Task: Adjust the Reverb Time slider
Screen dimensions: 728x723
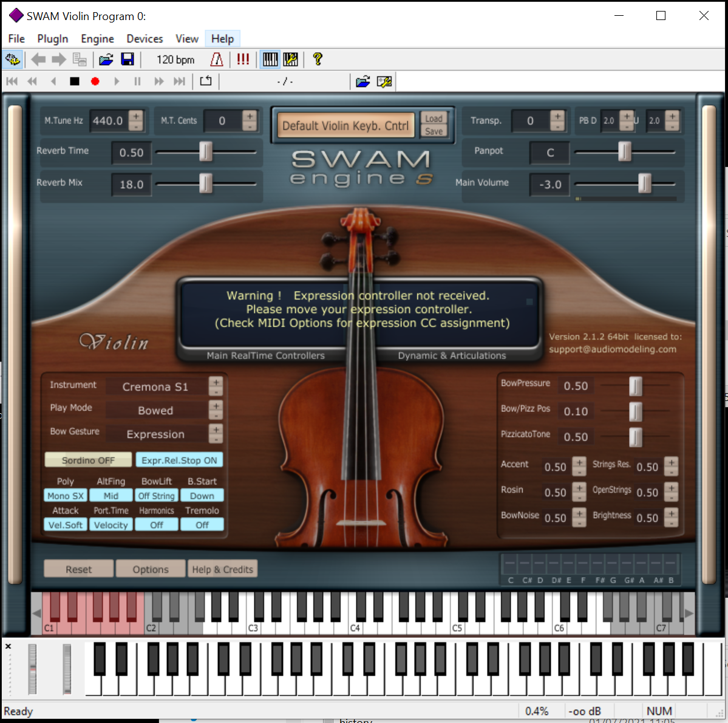Action: 206,152
